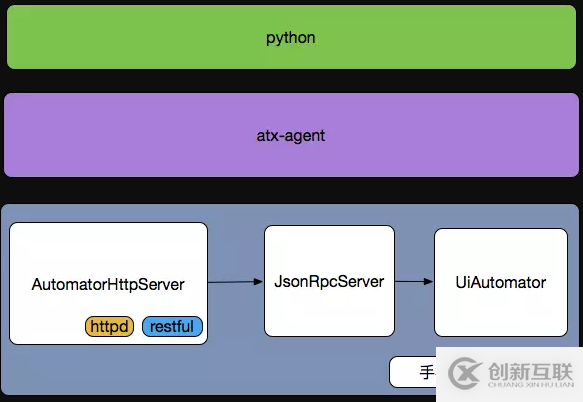Click the arrow pointing into JsonRpcServer
The image size is (583, 402).
(235, 282)
